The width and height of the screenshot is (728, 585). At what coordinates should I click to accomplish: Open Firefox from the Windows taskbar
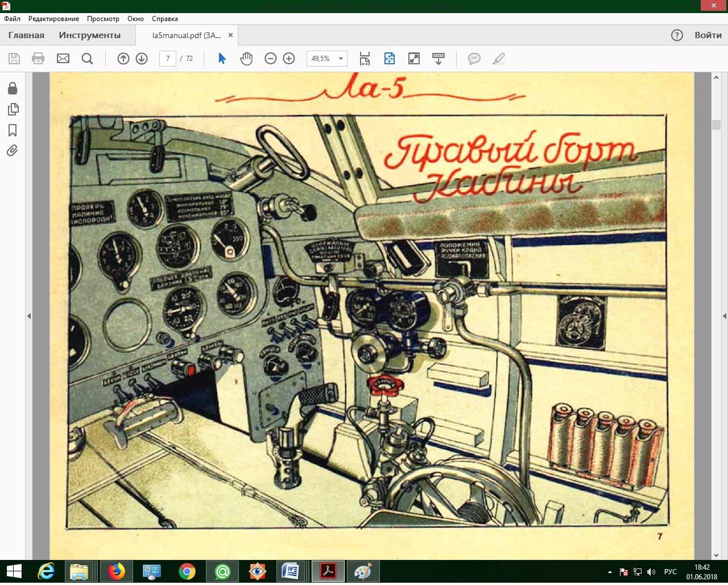click(x=117, y=571)
